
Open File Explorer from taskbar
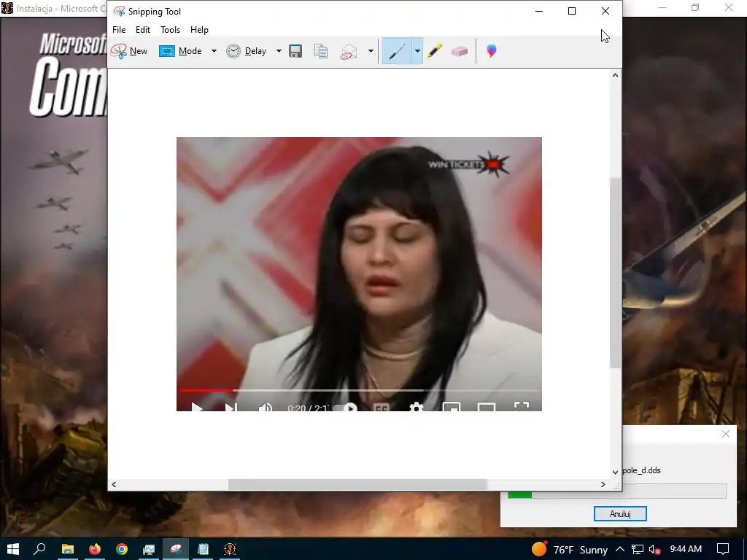[x=68, y=549]
